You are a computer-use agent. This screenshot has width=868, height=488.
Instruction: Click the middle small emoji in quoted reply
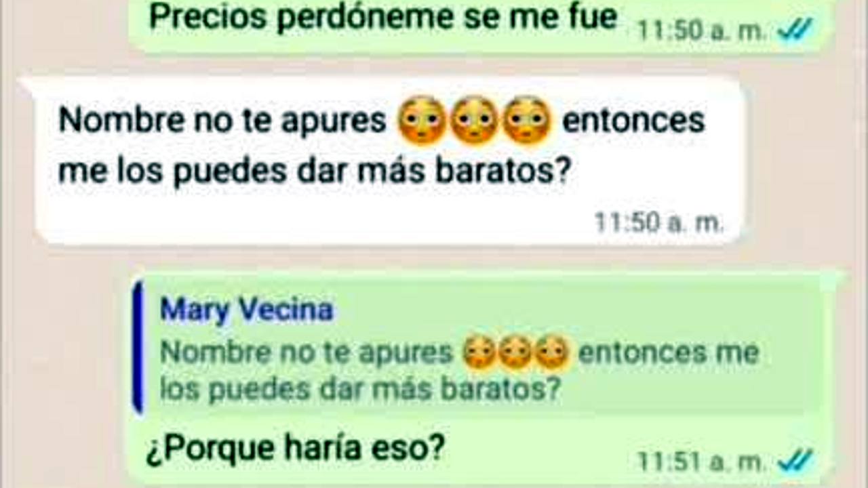(x=516, y=354)
